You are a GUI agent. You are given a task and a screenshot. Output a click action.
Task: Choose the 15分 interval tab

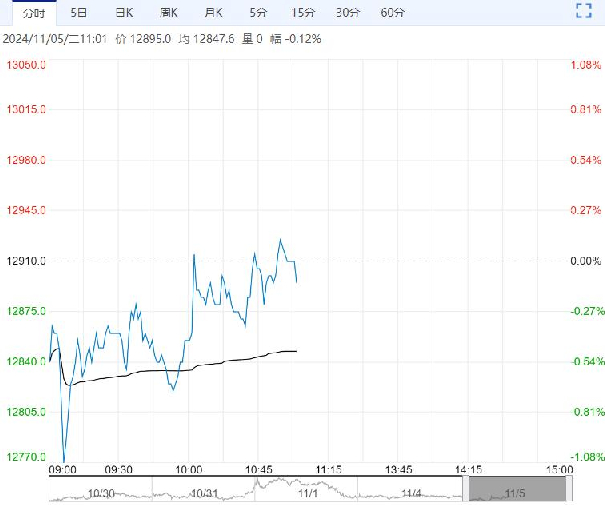pyautogui.click(x=303, y=13)
